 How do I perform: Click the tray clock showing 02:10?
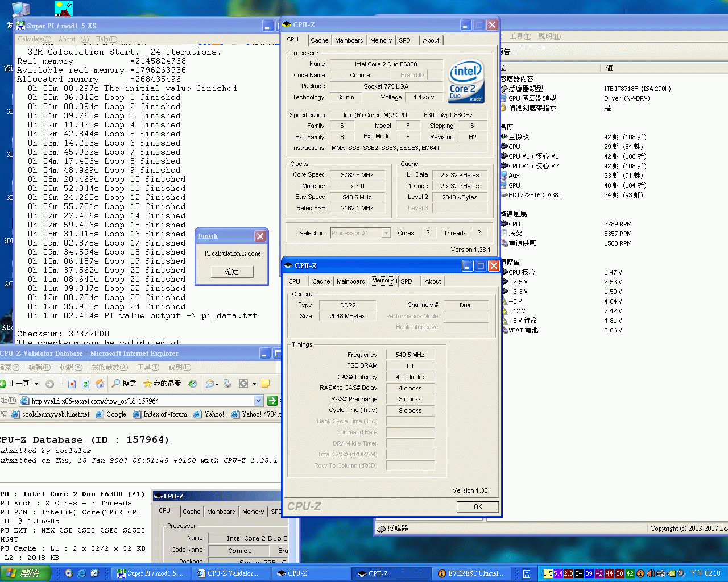[x=705, y=573]
